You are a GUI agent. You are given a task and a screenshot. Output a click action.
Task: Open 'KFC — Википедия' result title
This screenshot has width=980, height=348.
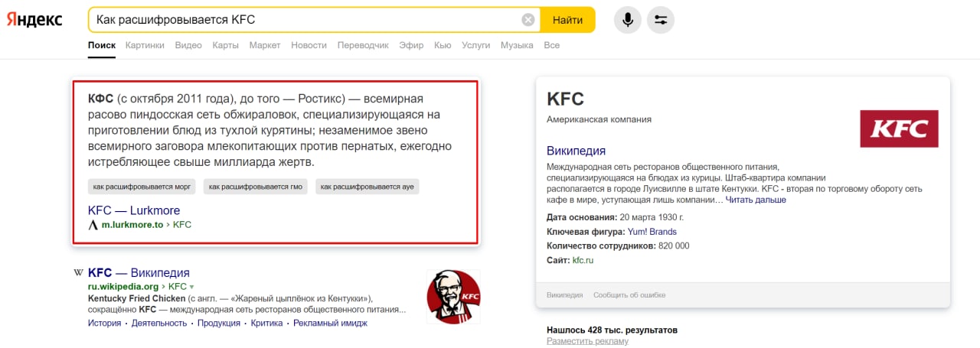tap(139, 273)
